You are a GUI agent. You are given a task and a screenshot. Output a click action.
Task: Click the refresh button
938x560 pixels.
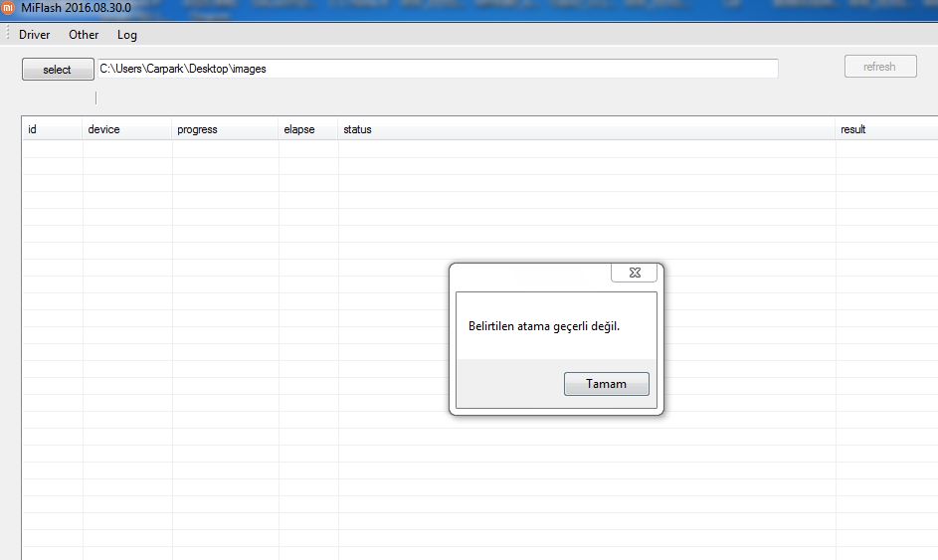click(x=880, y=67)
